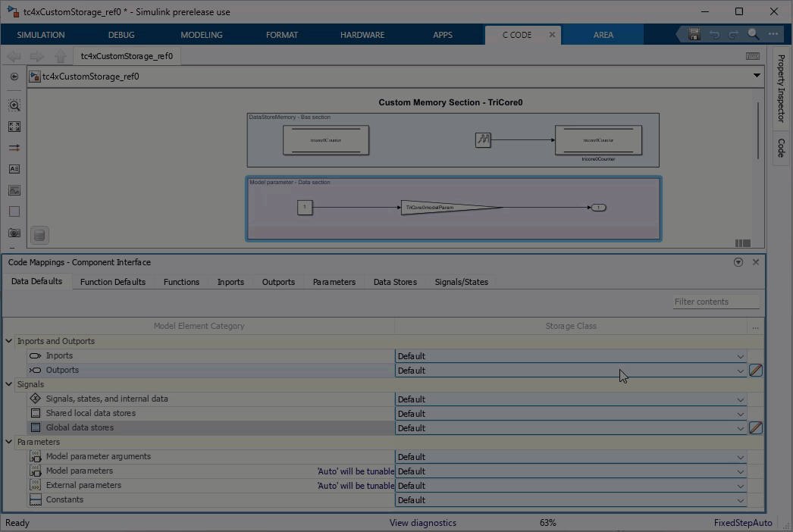Click the pencil icon for Outports row
The image size is (793, 532).
coord(755,371)
